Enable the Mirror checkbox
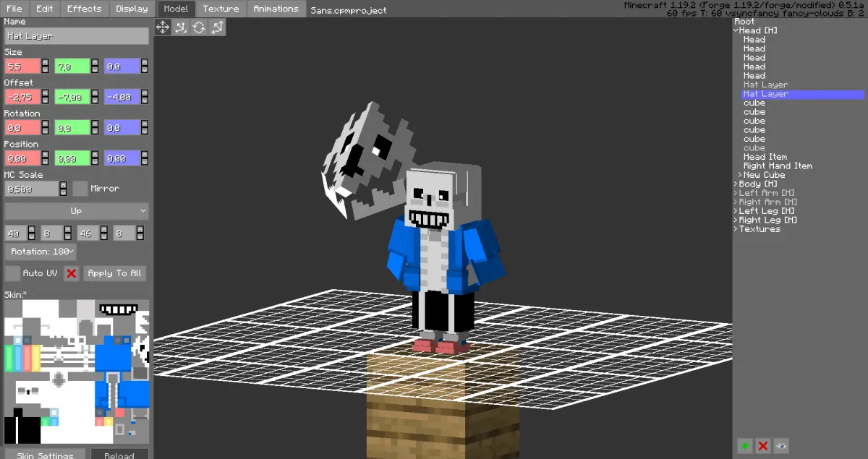Image resolution: width=868 pixels, height=459 pixels. point(80,189)
